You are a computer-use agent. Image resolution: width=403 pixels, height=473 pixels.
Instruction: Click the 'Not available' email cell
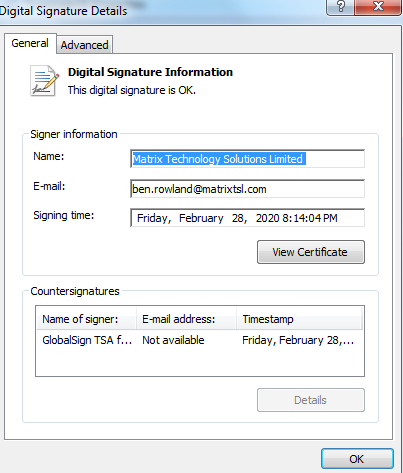click(x=173, y=340)
